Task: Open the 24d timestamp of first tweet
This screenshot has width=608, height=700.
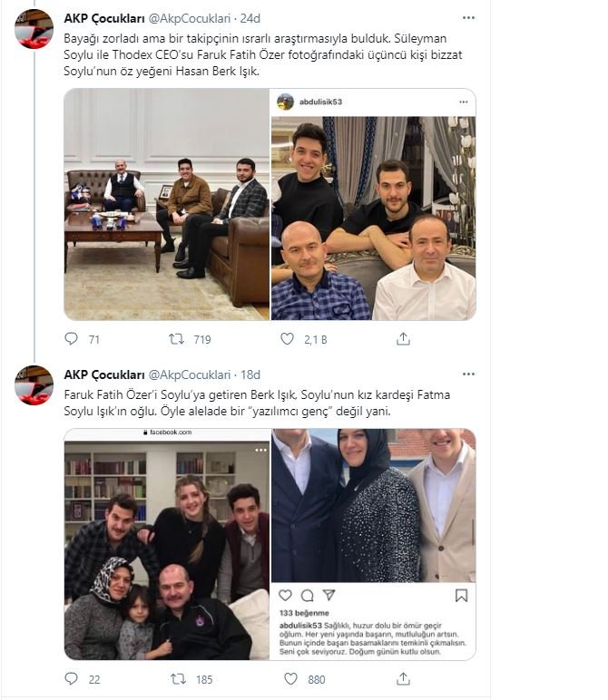Action: tap(250, 18)
